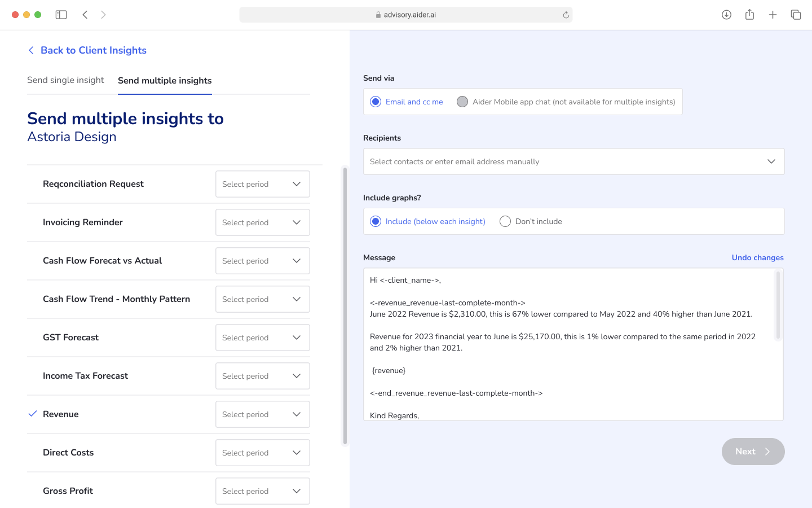Open period dropdown for Invoicing Reminder
Image resolution: width=812 pixels, height=508 pixels.
[263, 222]
